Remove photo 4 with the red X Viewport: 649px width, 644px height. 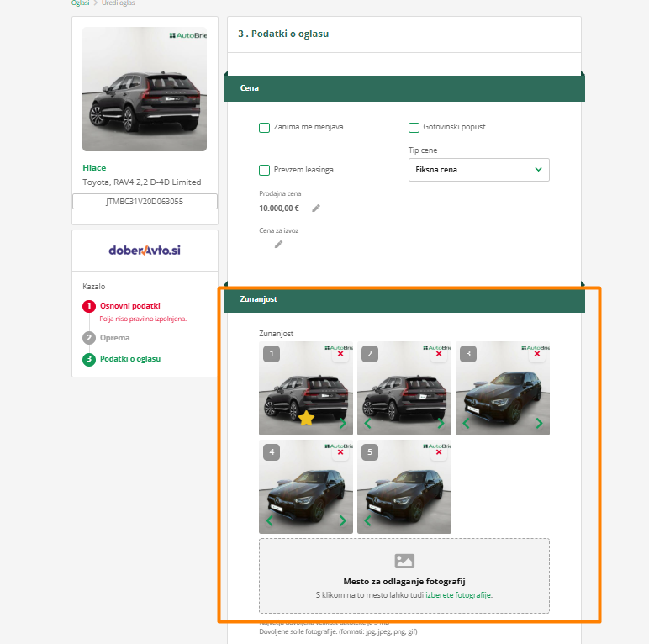(x=340, y=452)
